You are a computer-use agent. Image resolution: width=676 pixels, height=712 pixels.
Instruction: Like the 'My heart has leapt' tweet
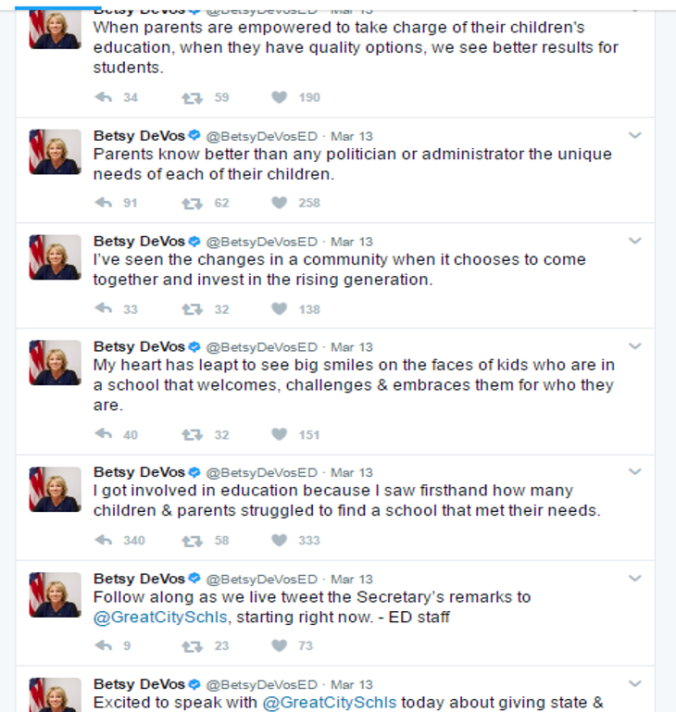click(x=280, y=434)
